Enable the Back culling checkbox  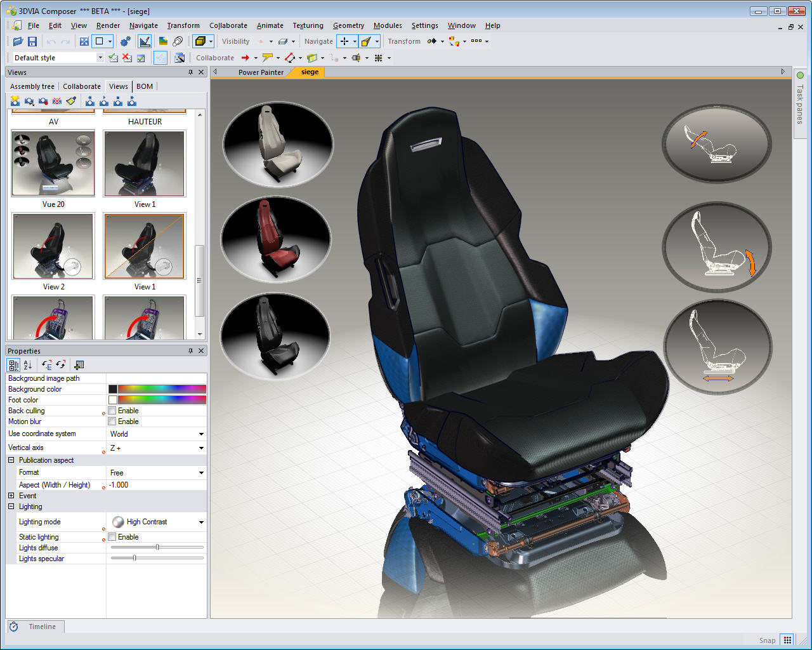113,410
